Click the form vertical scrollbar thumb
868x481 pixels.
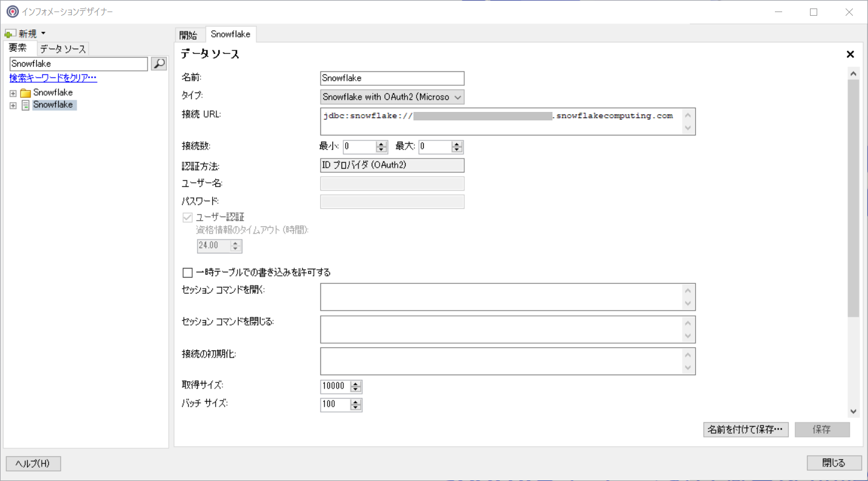[x=853, y=198]
